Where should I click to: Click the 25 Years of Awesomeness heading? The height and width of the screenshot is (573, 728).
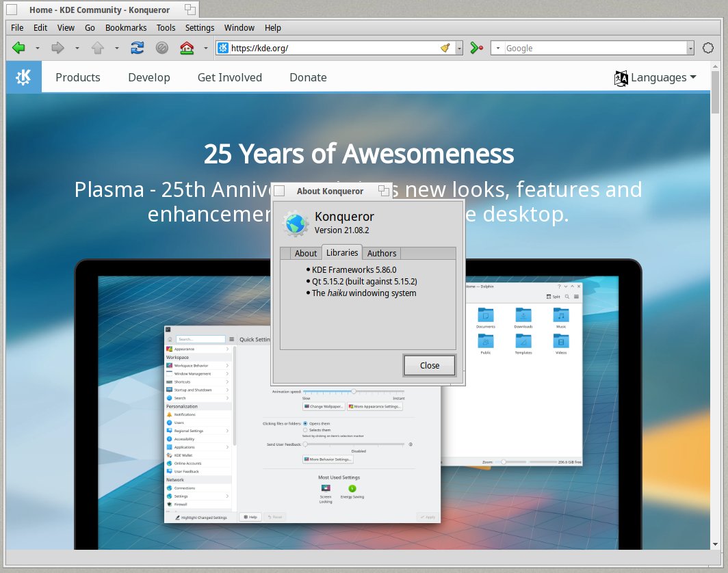click(359, 154)
